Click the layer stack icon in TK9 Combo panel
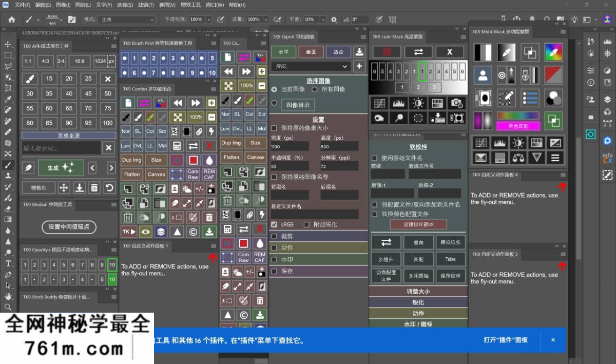 pos(161,232)
